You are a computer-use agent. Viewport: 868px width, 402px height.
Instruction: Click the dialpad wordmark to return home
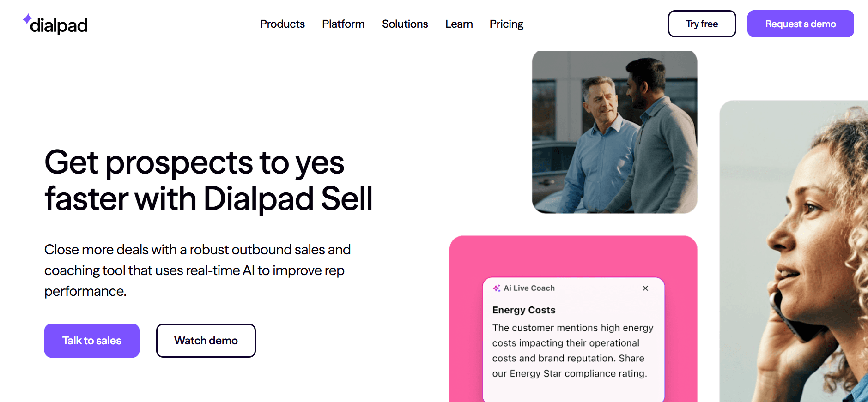coord(59,25)
